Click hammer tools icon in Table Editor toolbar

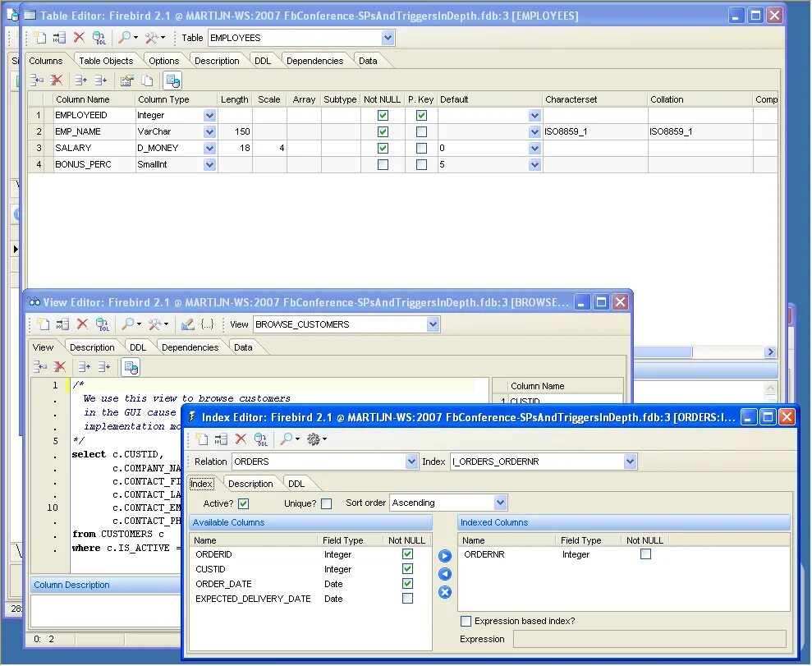pyautogui.click(x=152, y=37)
